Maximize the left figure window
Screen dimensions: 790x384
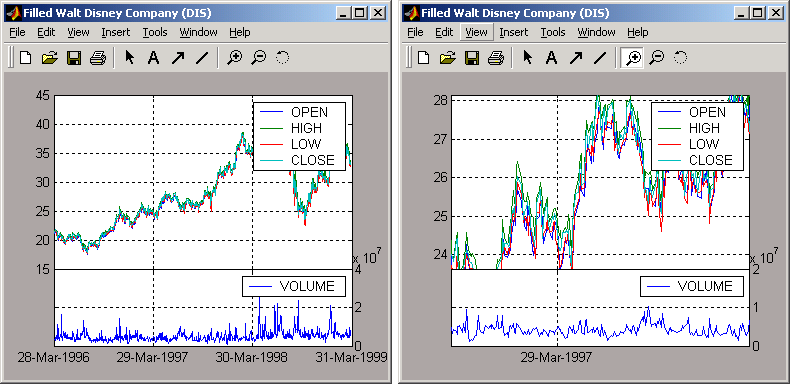tap(360, 13)
